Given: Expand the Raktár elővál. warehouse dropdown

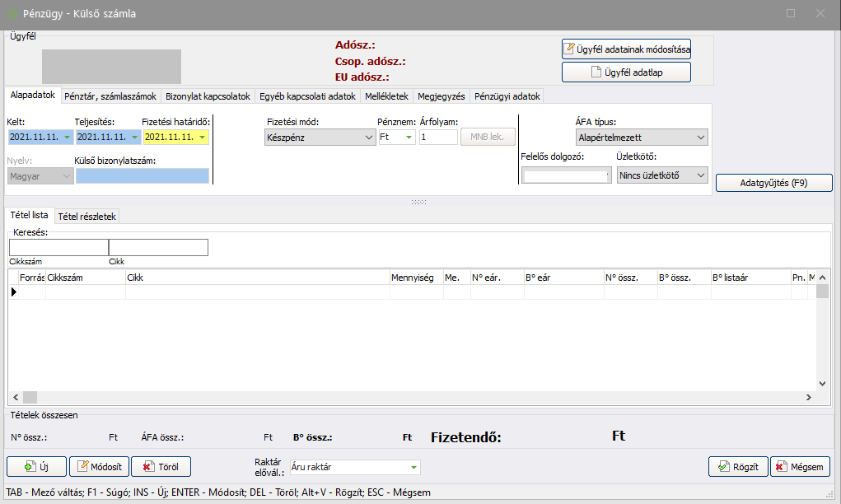Looking at the screenshot, I should click(x=413, y=468).
